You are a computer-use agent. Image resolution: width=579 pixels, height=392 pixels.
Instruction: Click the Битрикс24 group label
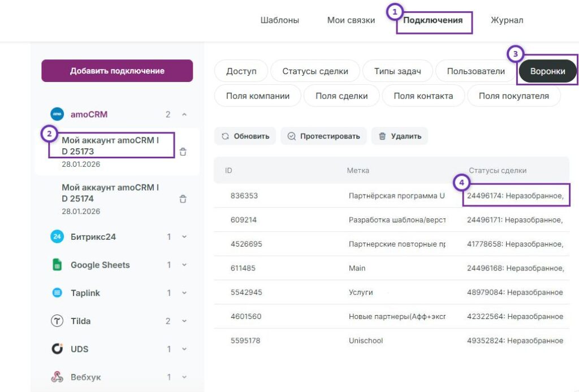[x=93, y=236]
